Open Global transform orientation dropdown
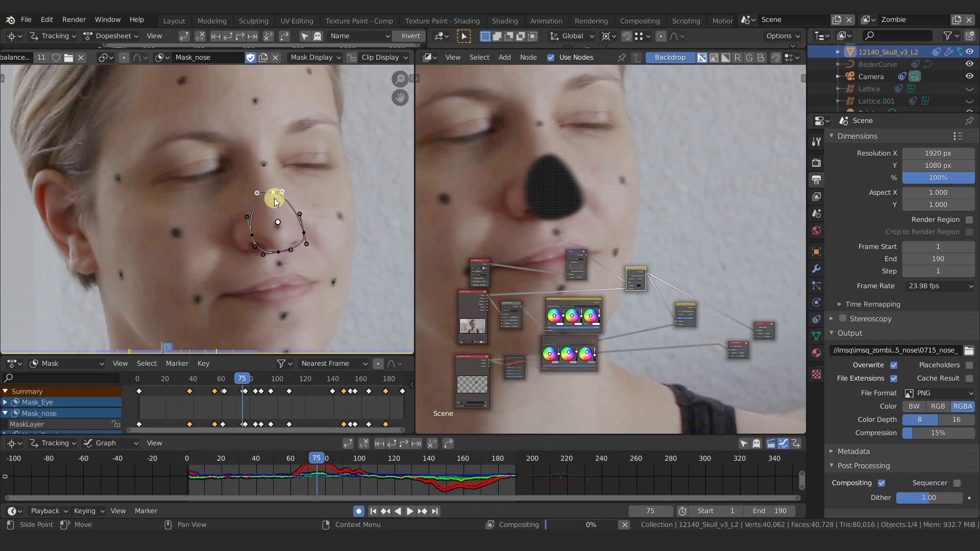 coord(573,36)
